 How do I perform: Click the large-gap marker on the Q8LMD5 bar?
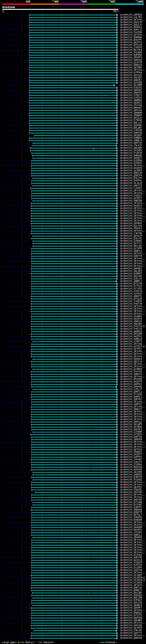pos(94,149)
